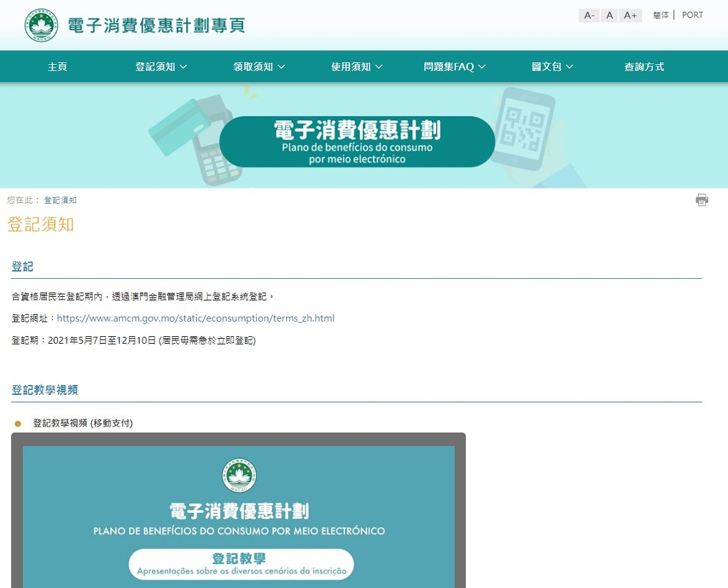Image resolution: width=728 pixels, height=588 pixels.
Task: Open the 主頁 home menu item
Action: click(57, 67)
